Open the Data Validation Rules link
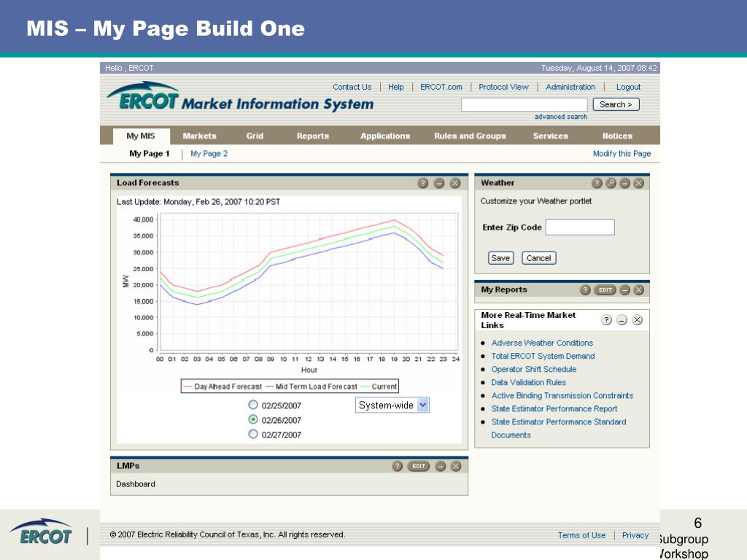The image size is (747, 560). point(528,382)
